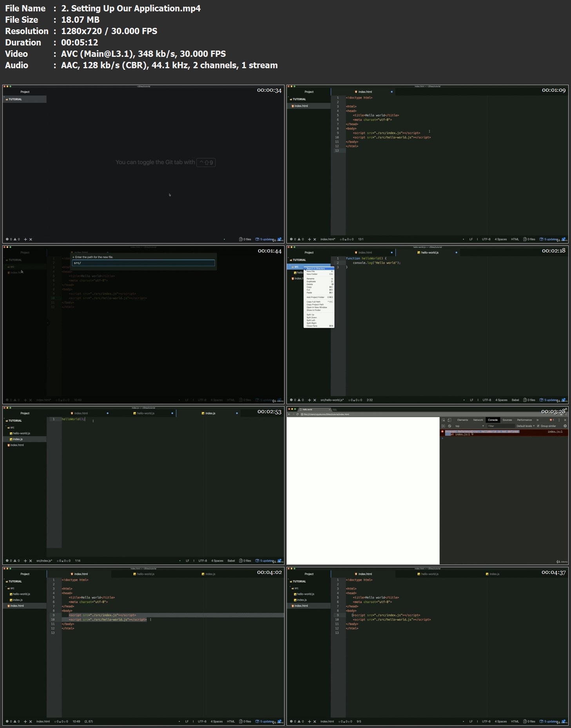The image size is (571, 728).
Task: Select index.js in the 04:02 frame tree
Action: (18, 600)
